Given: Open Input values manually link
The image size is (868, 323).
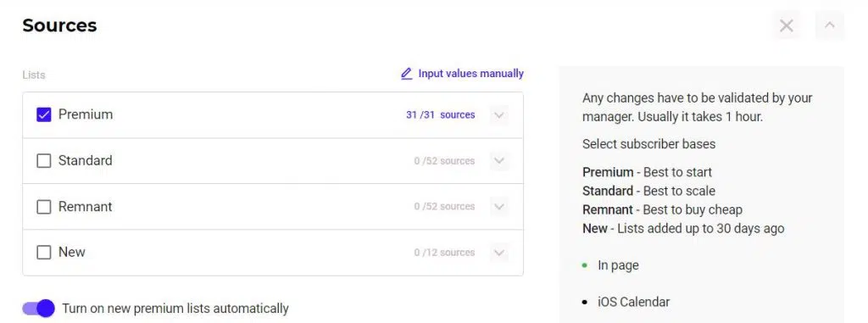Looking at the screenshot, I should (470, 74).
